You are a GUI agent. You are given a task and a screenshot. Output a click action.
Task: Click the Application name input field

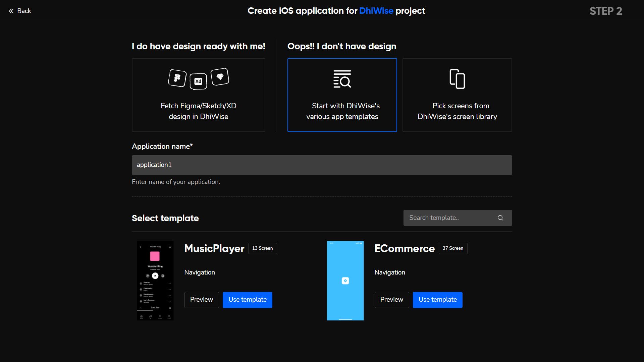coord(322,165)
